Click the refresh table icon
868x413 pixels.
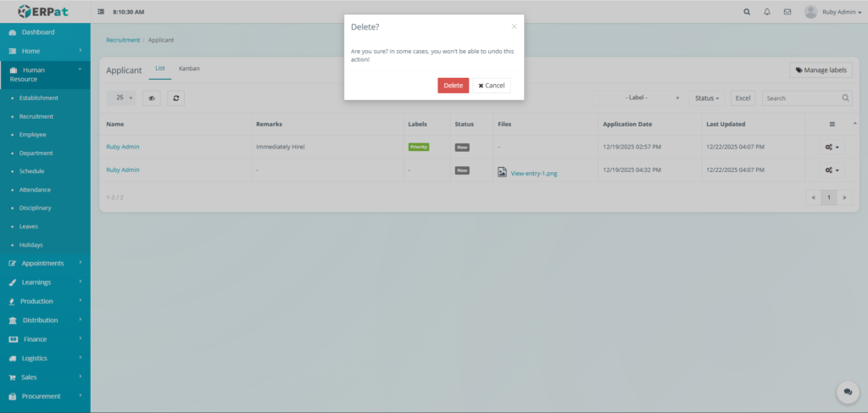pyautogui.click(x=176, y=98)
